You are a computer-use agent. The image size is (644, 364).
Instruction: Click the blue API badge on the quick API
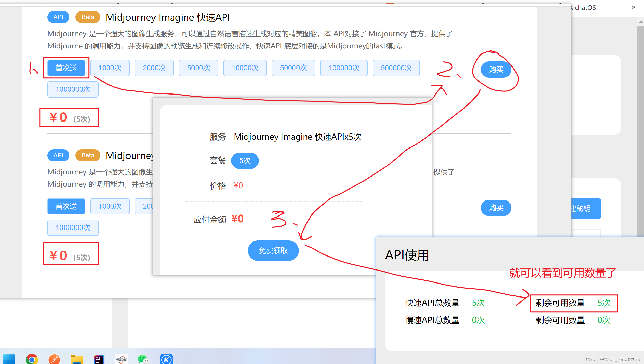coord(58,17)
